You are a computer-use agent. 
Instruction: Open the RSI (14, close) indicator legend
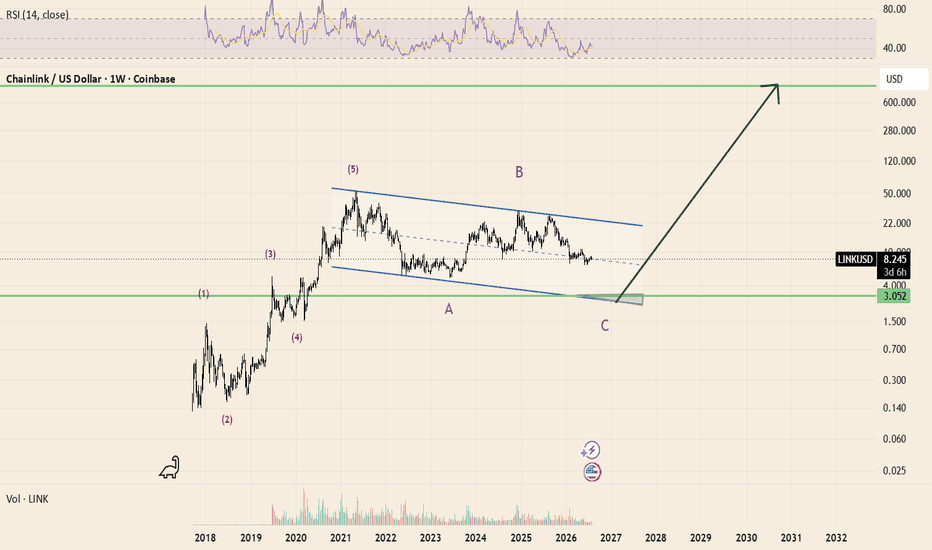[37, 15]
